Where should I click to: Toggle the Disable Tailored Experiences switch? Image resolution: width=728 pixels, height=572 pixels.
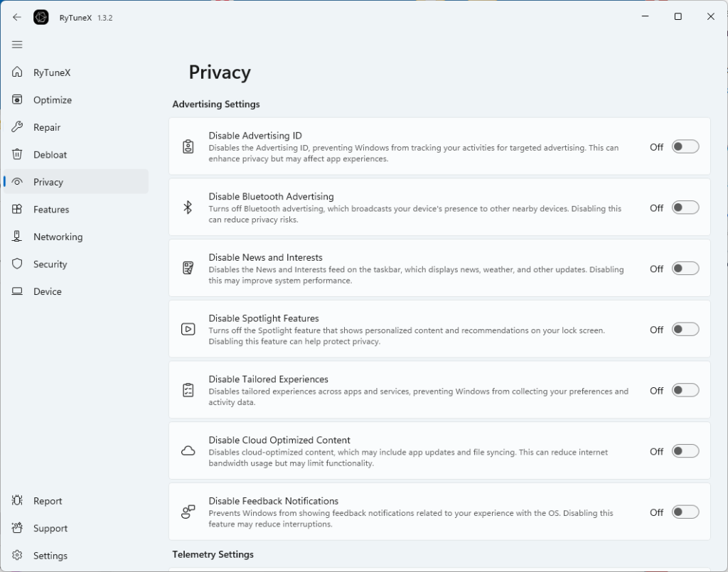(685, 390)
